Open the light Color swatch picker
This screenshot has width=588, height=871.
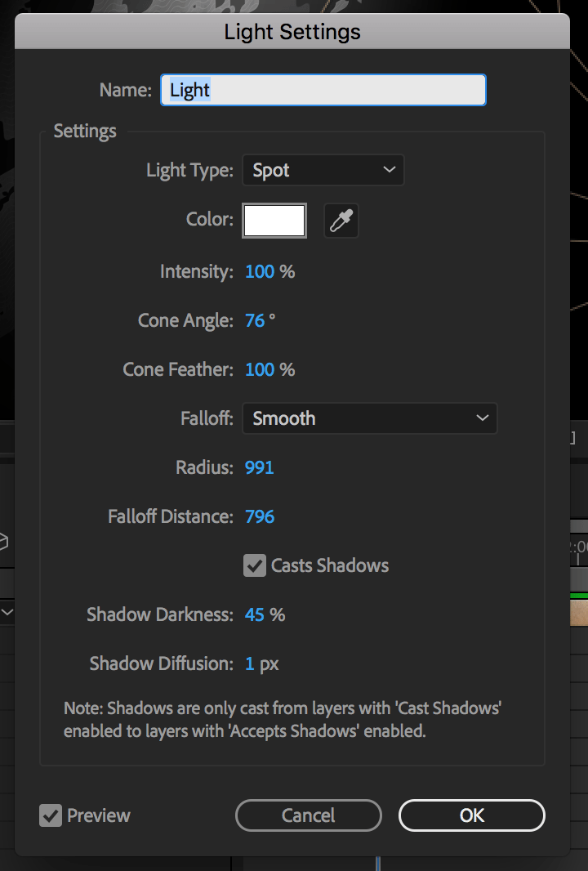(x=274, y=220)
